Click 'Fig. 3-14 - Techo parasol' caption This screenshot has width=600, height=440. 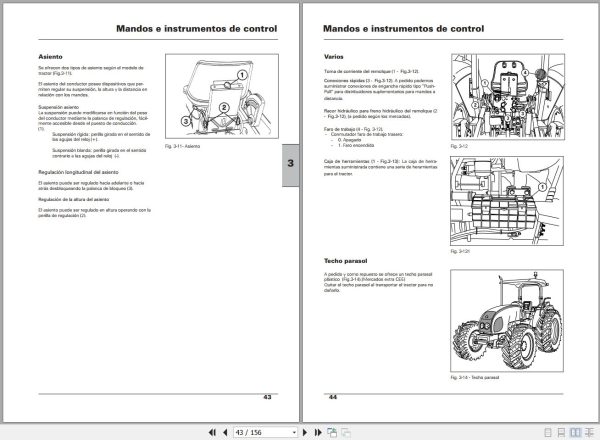pos(475,377)
